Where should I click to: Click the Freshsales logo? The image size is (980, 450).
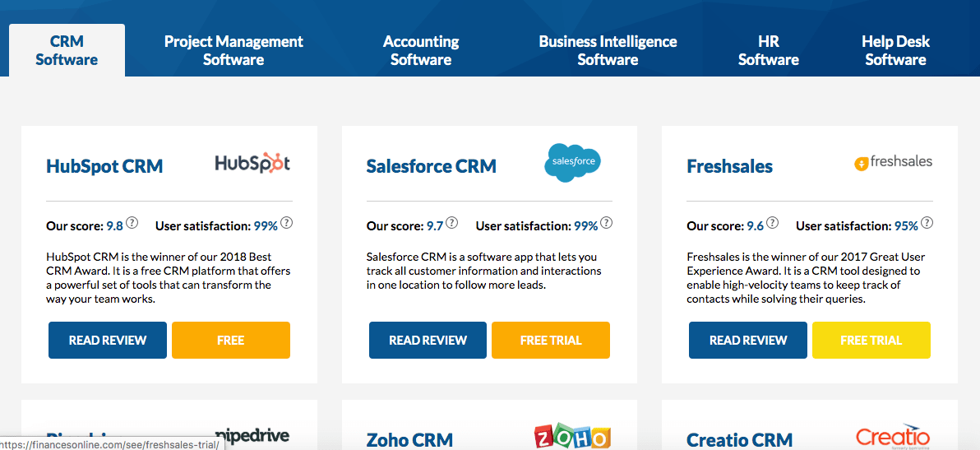point(893,163)
